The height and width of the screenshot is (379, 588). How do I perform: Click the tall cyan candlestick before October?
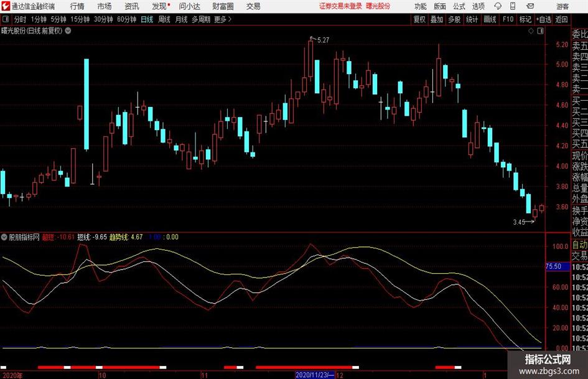coord(86,105)
